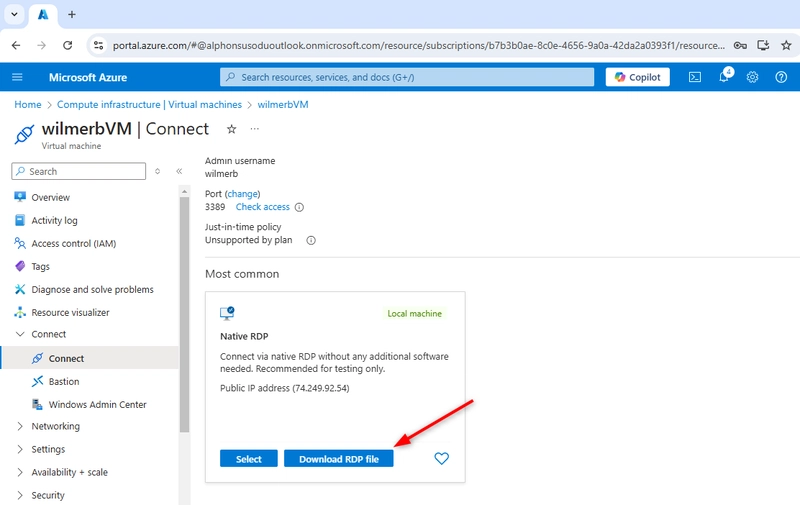Click the Bastion cross icon
800x505 pixels.
[x=37, y=381]
